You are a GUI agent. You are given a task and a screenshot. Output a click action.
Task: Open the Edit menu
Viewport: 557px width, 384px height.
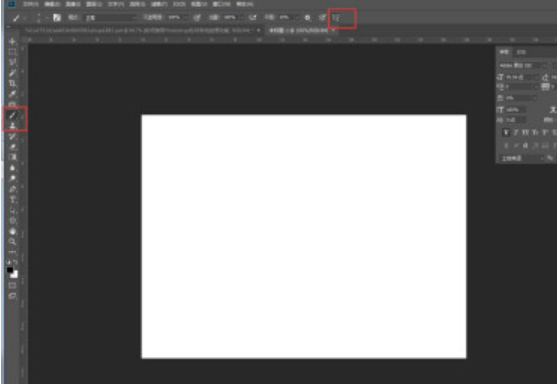tap(52, 4)
